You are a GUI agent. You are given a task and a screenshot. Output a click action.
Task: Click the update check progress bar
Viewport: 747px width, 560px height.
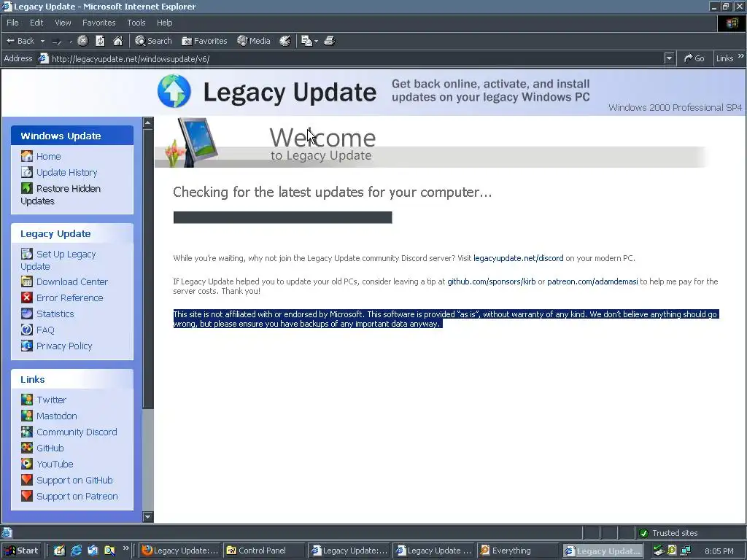282,217
